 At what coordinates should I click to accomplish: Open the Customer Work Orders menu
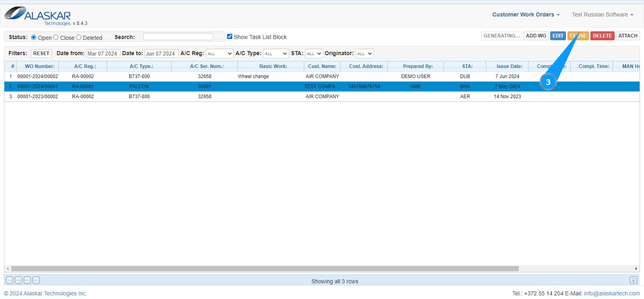click(x=526, y=14)
